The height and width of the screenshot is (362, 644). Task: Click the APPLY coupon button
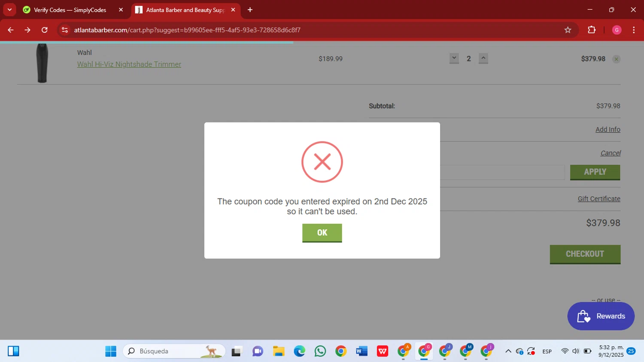pos(595,172)
